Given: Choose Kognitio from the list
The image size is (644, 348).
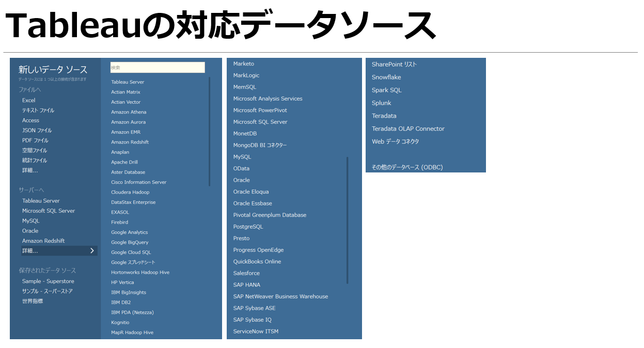Looking at the screenshot, I should [x=120, y=322].
